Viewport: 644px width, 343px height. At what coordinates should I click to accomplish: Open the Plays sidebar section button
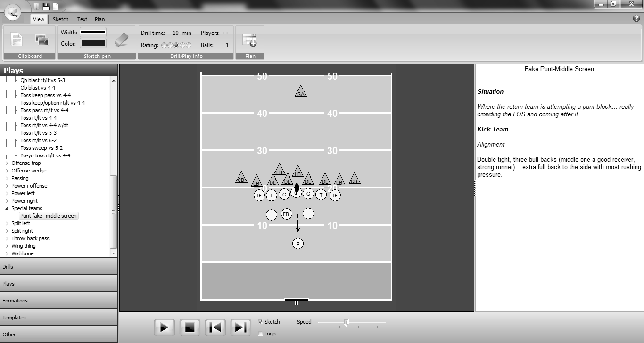coord(58,284)
